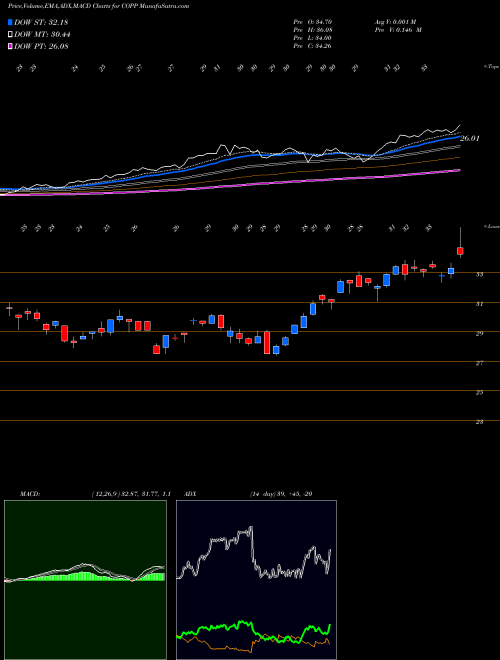Viewport: 500px width, 660px height.
Task: Click the previous low value 'Pre L: 34.00'
Action: click(x=313, y=38)
